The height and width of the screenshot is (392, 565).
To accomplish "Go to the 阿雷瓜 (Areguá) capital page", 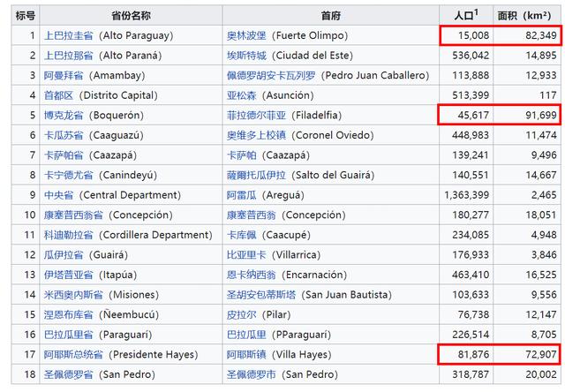I will [242, 194].
